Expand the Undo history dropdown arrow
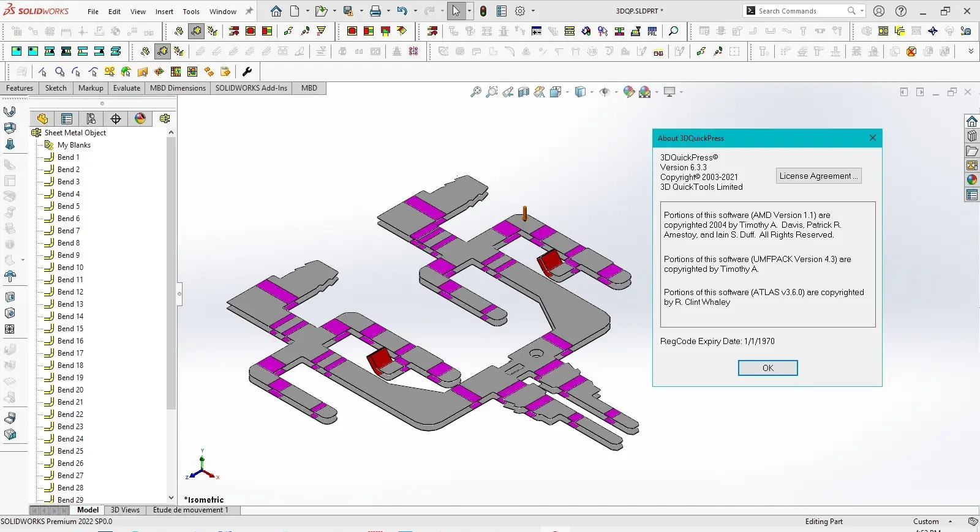Image resolution: width=980 pixels, height=532 pixels. [415, 11]
